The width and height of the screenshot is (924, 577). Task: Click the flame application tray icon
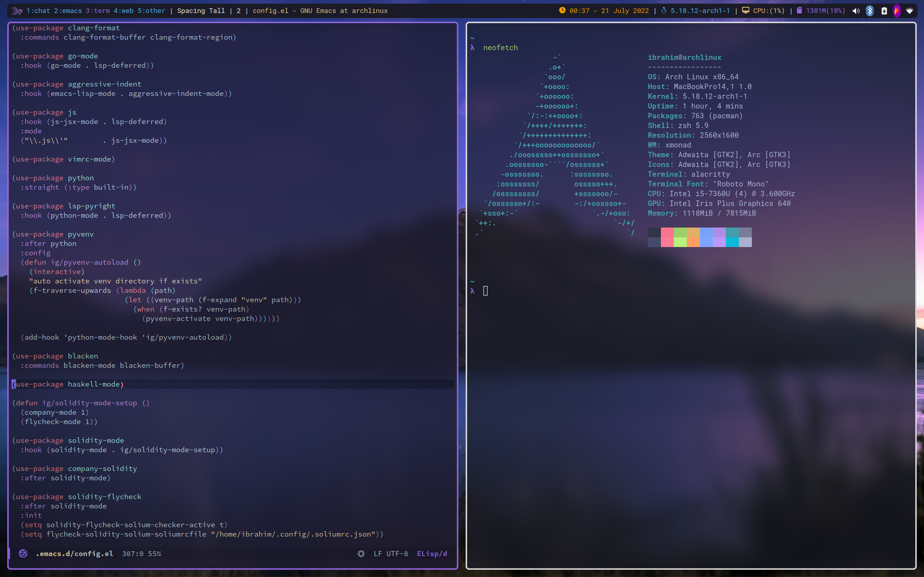897,11
